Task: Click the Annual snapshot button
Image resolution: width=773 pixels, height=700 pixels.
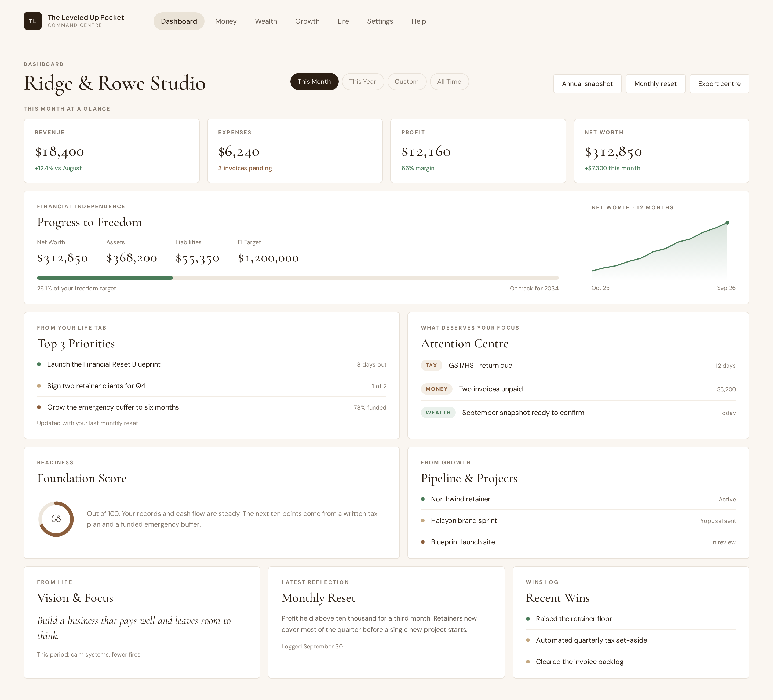Action: pyautogui.click(x=588, y=83)
